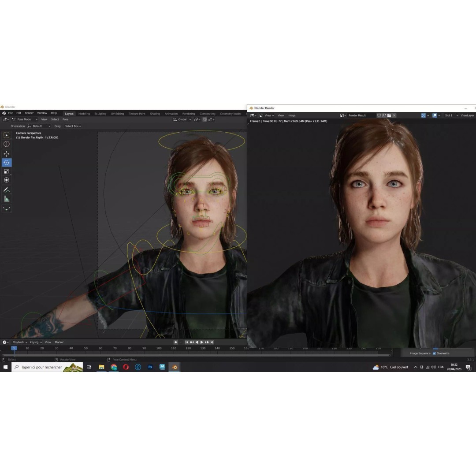Toggle gizmo display in Render window header
Viewport: 476px width, 476px height.
(424, 115)
